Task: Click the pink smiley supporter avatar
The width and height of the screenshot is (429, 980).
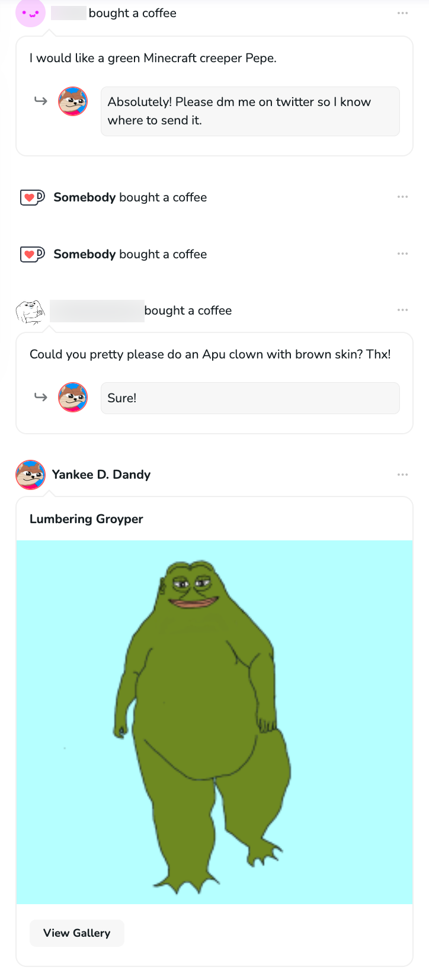Action: (x=30, y=13)
